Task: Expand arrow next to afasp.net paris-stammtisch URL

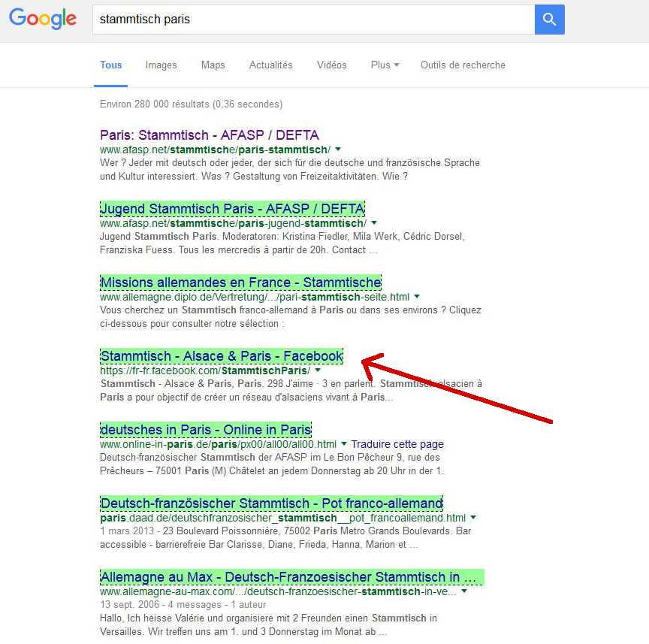Action: click(338, 149)
